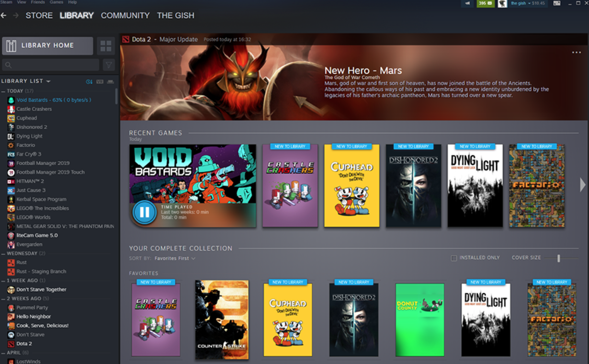The width and height of the screenshot is (589, 364).
Task: Click the library list scrollbar
Action: [x=116, y=96]
